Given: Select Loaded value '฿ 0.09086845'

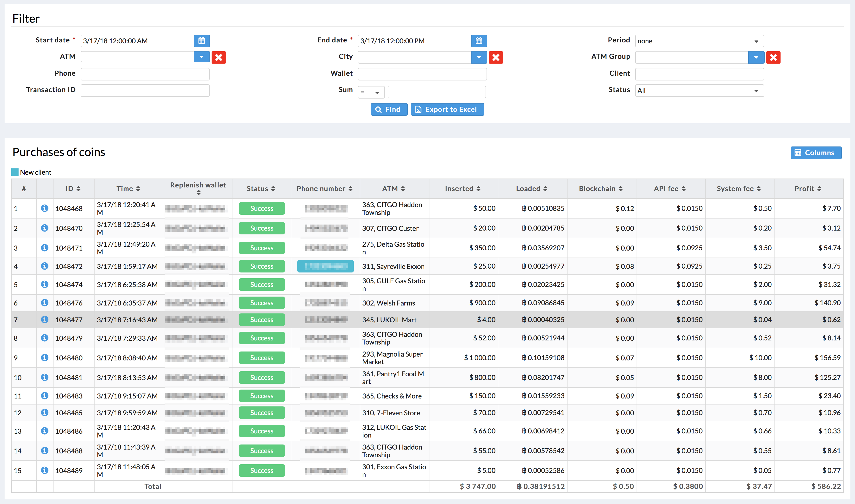Looking at the screenshot, I should [543, 303].
